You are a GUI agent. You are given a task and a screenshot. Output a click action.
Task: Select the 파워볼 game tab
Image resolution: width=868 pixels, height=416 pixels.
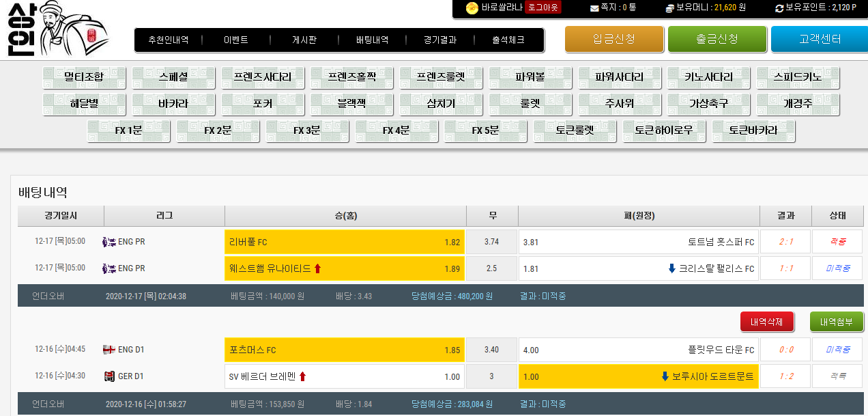[530, 77]
